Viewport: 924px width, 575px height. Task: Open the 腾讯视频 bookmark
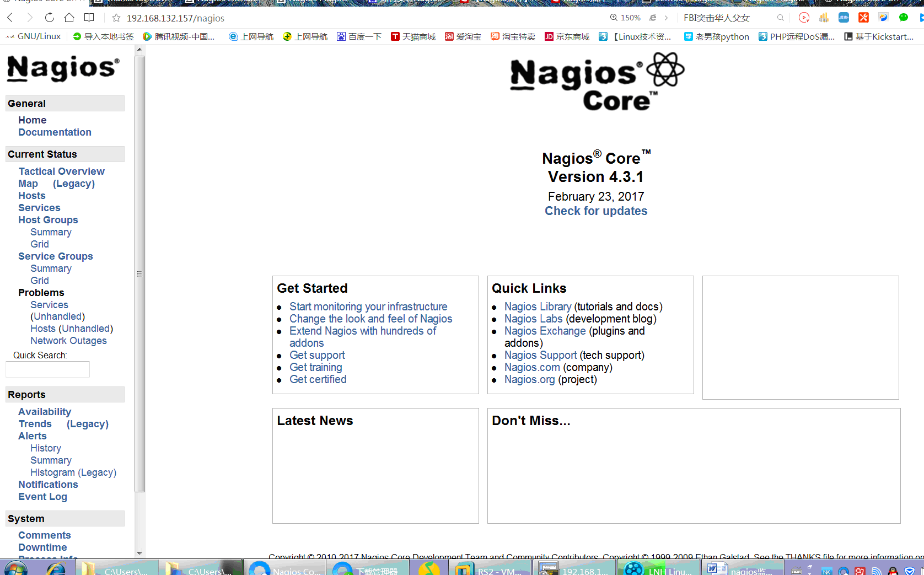coord(179,36)
